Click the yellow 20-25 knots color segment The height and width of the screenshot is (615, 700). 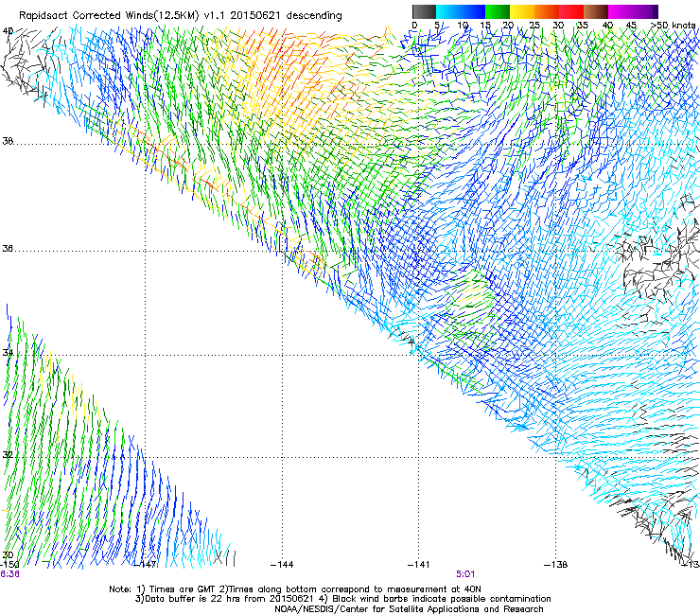pyautogui.click(x=522, y=11)
